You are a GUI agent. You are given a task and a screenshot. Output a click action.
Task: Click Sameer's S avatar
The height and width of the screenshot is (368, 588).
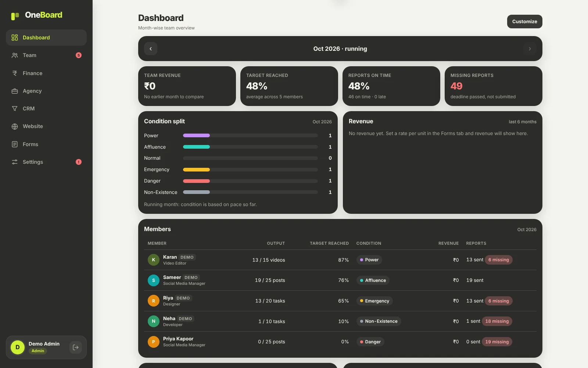pos(154,280)
